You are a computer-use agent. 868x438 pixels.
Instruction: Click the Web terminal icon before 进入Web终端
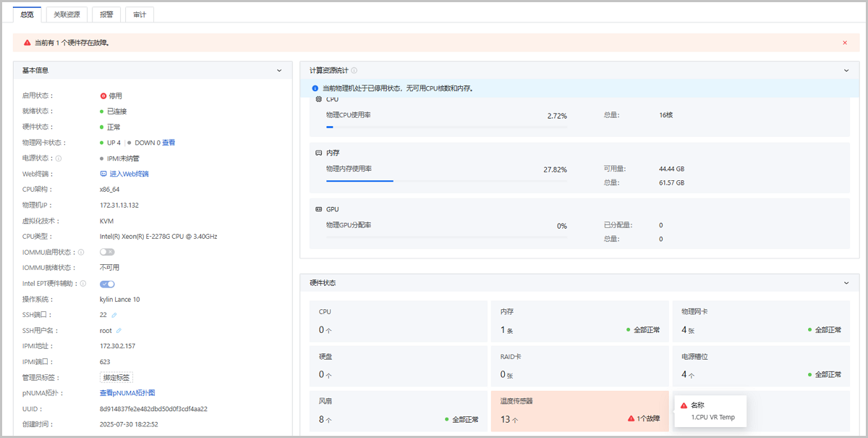pos(103,174)
